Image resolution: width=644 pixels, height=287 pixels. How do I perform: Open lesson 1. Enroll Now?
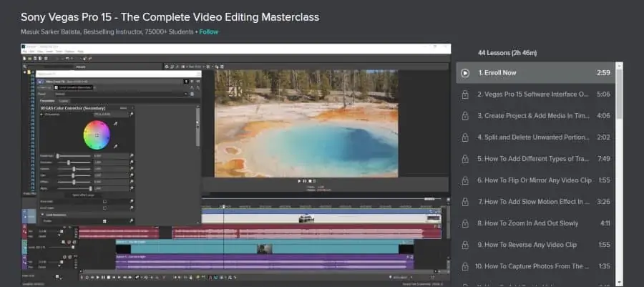coord(535,73)
